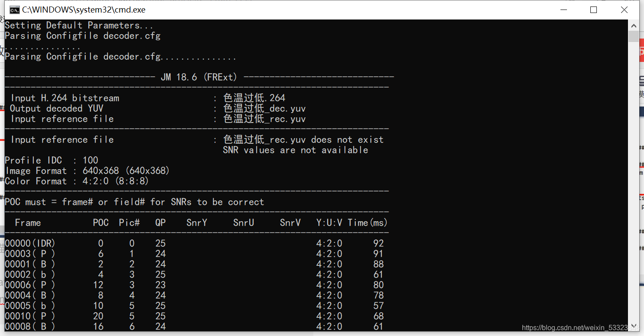Click the 'SnrV' column header
This screenshot has width=644, height=336.
click(x=290, y=223)
